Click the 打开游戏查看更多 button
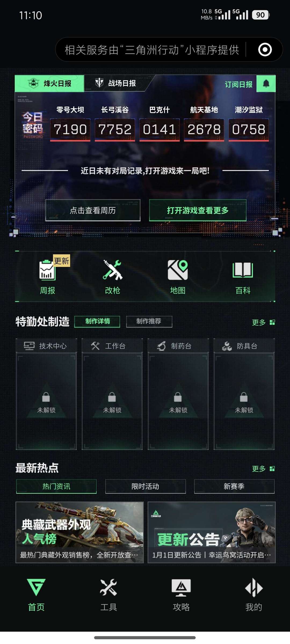The height and width of the screenshot is (644, 290). (x=198, y=210)
